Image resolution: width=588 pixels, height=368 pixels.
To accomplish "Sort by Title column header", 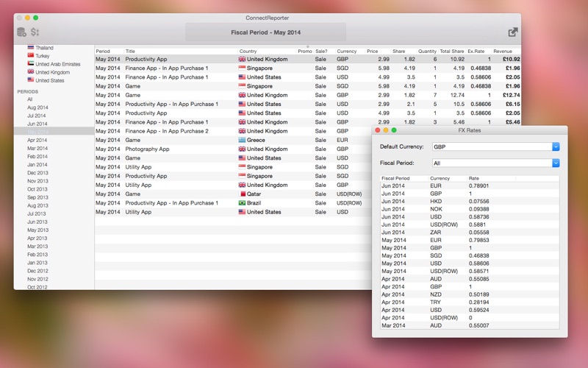I will point(130,51).
